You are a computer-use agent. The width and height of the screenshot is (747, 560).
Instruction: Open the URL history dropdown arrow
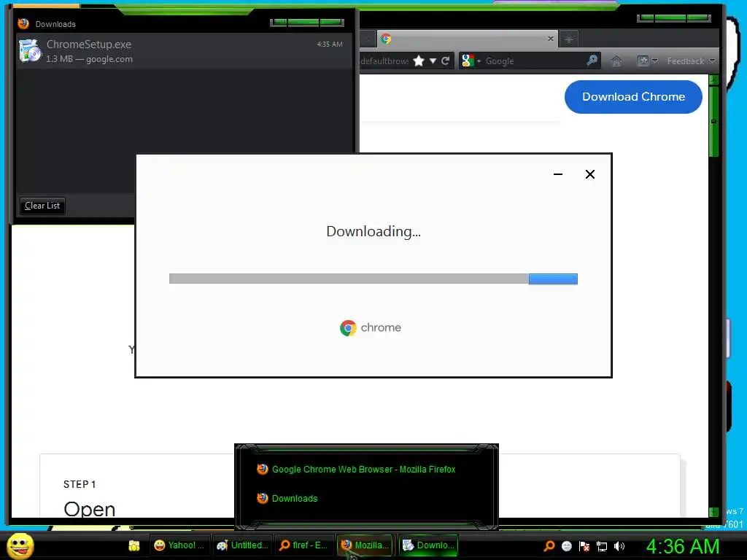coord(433,61)
